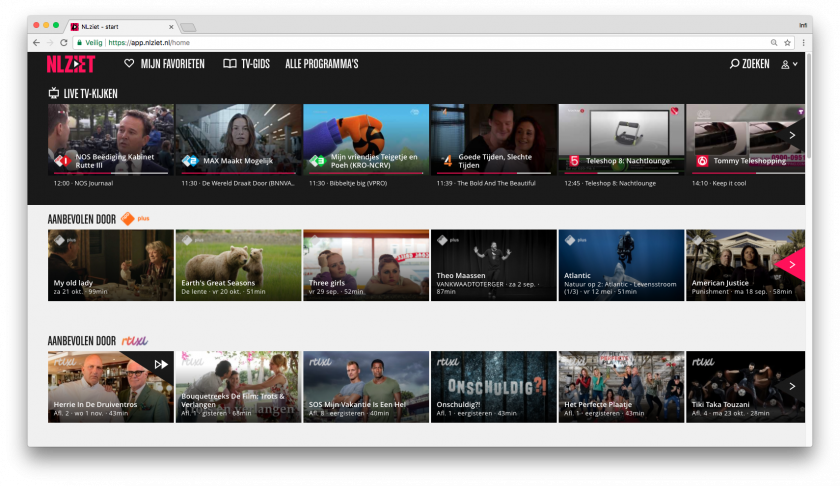Click upcoming 11:39 The Bold And The Beautiful

coord(485,183)
